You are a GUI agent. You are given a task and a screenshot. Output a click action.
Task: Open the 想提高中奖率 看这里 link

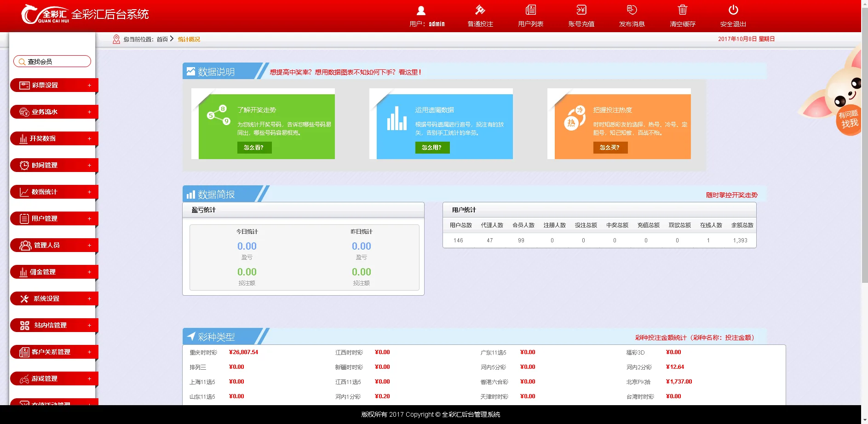[x=345, y=72]
